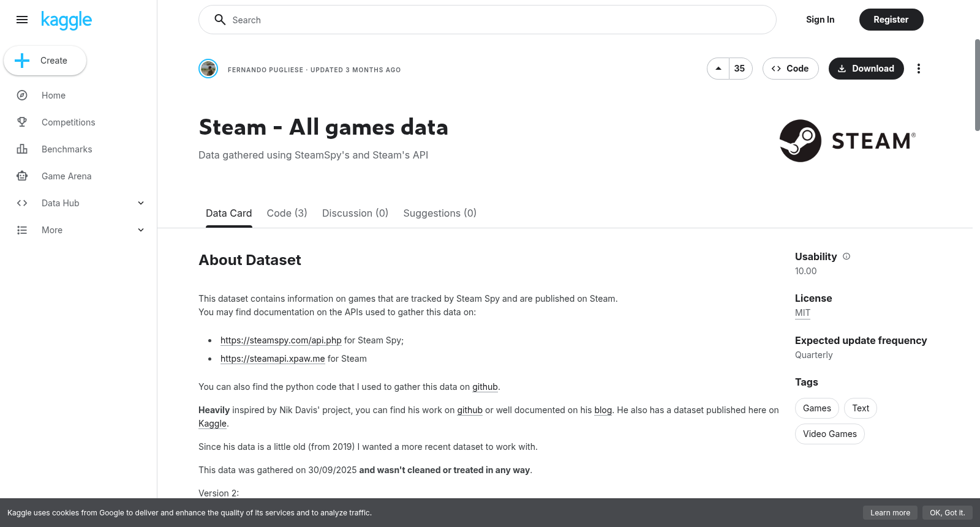Viewport: 980px width, 527px height.
Task: Click the Fernando Pugliese author name
Action: click(265, 70)
